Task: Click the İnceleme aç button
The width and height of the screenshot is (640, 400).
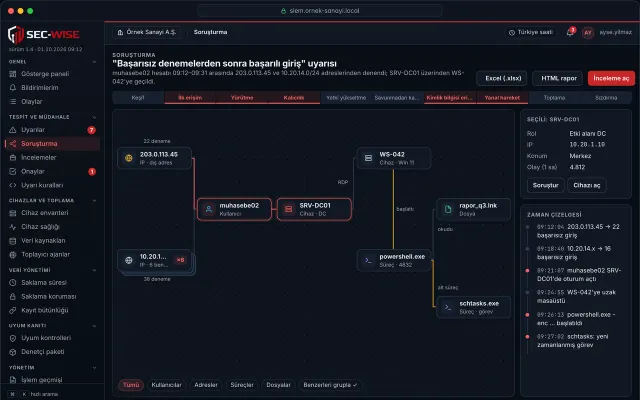Action: (611, 78)
